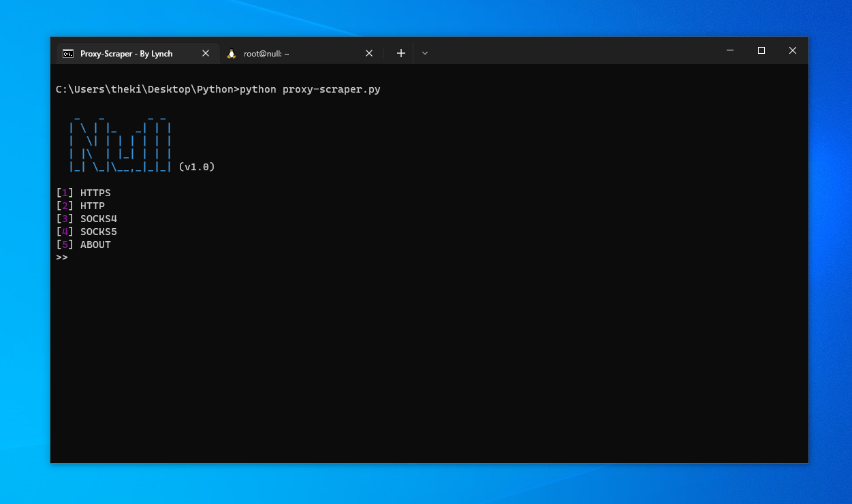This screenshot has height=504, width=852.
Task: Close the root@null: ~ tab
Action: tap(369, 53)
